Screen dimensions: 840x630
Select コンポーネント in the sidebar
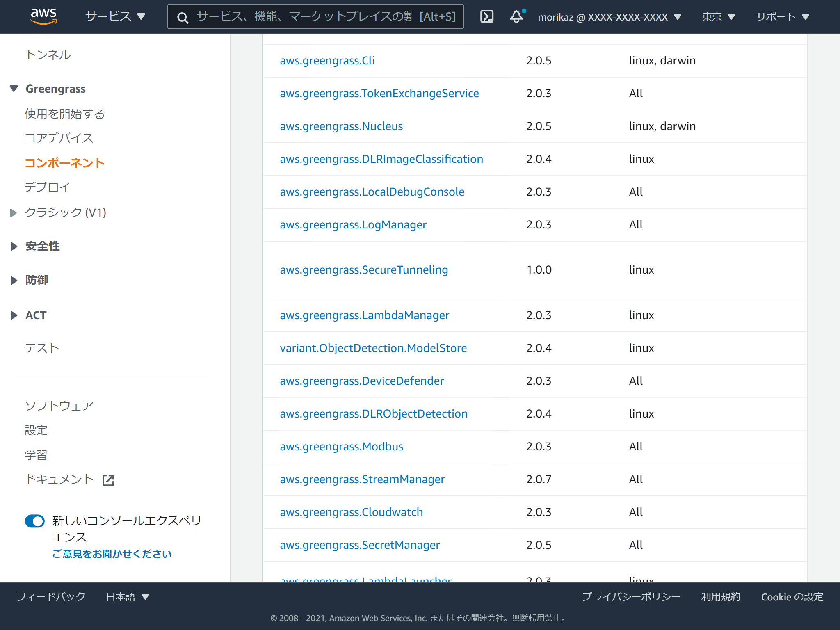click(64, 163)
